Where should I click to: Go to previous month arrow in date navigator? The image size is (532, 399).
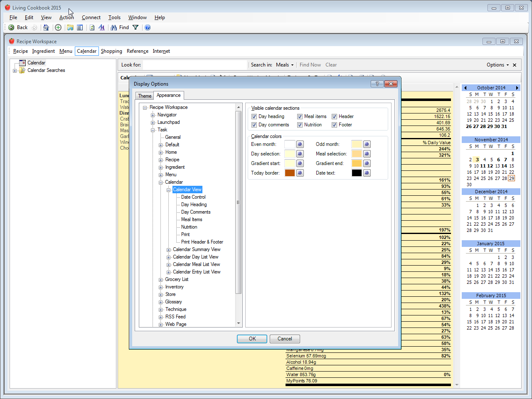pos(465,88)
